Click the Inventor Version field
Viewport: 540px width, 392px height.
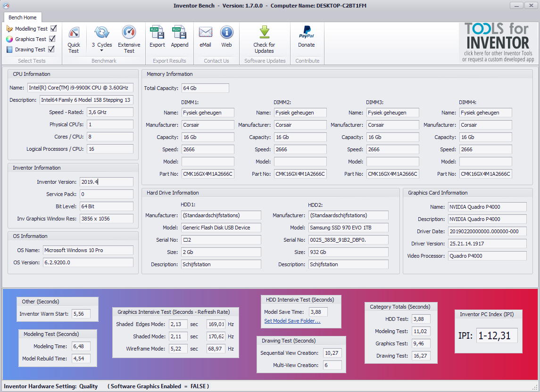[x=107, y=182]
